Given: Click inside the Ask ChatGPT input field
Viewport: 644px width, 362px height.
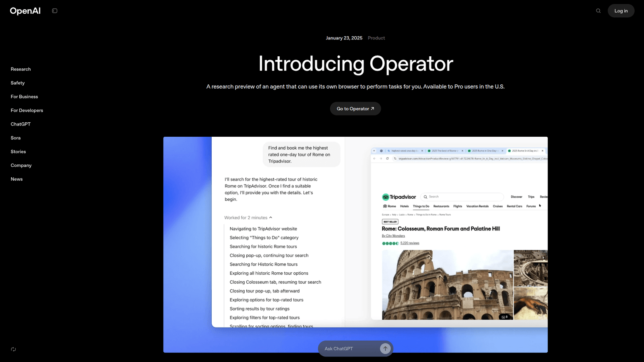Looking at the screenshot, I should [346, 348].
